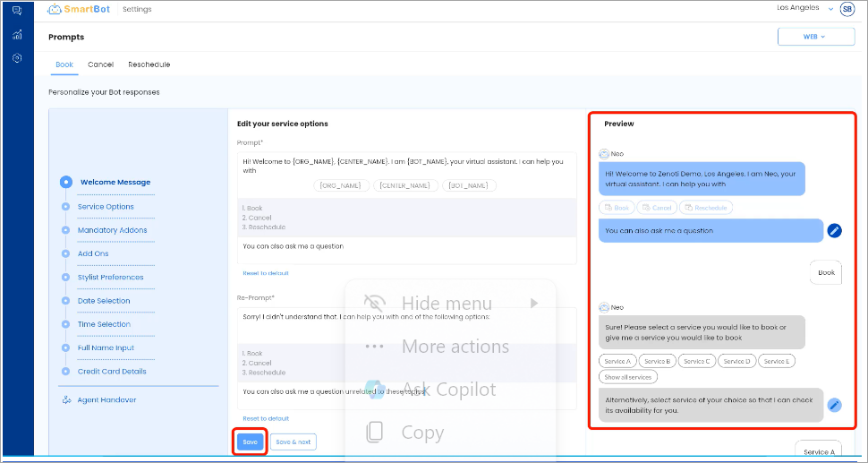Open the settings gear icon in left sidebar
Viewport: 868px width, 463px height.
pyautogui.click(x=17, y=58)
